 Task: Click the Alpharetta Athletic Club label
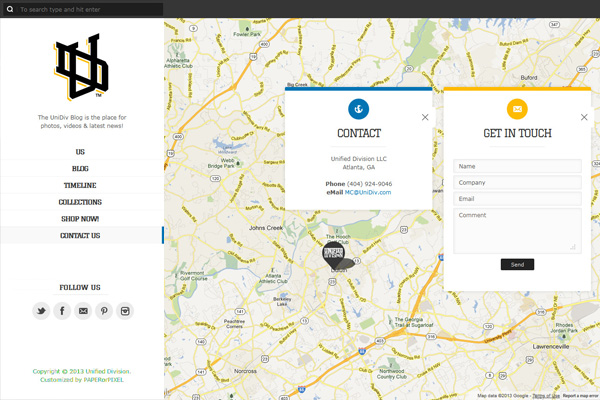pos(179,63)
